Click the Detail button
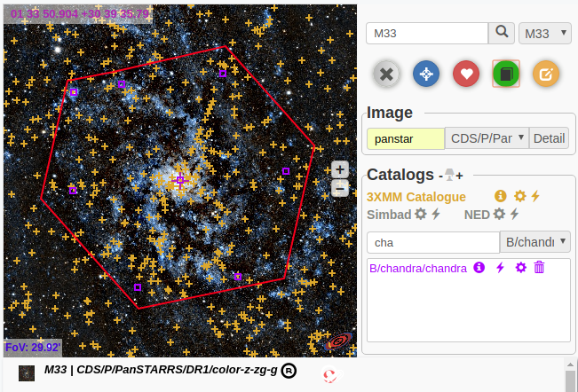This screenshot has width=578, height=392. (x=549, y=139)
